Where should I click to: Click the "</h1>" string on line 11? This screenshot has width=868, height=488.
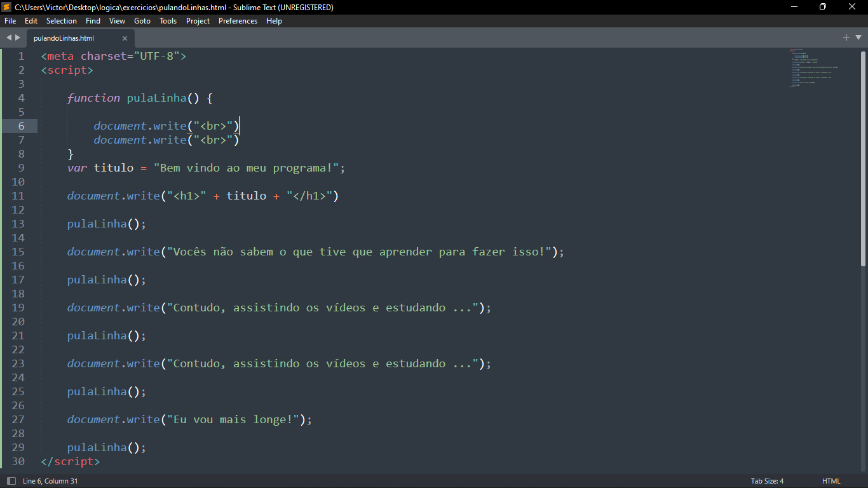click(309, 196)
